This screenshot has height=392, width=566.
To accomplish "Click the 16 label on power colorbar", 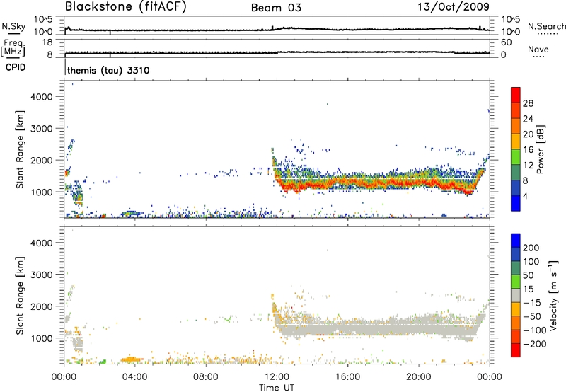I will coord(528,150).
